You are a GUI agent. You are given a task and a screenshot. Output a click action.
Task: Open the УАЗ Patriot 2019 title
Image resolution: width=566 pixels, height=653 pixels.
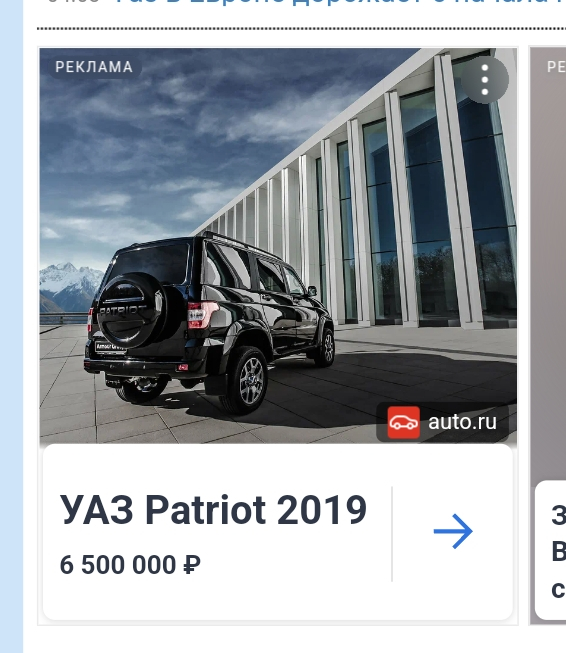[213, 510]
